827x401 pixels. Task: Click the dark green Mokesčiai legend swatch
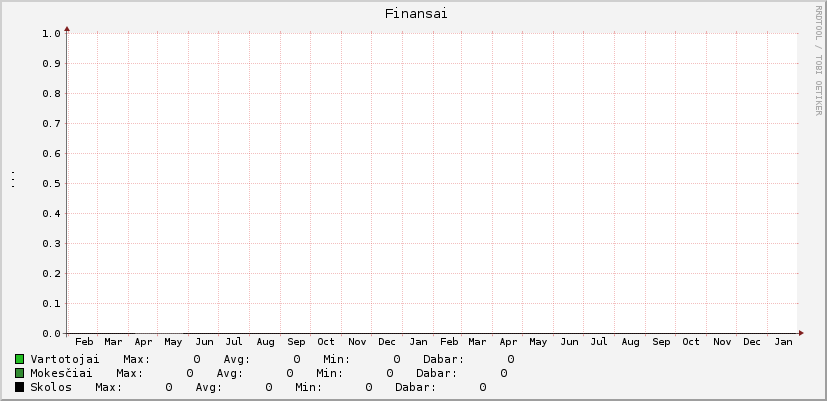pyautogui.click(x=20, y=373)
